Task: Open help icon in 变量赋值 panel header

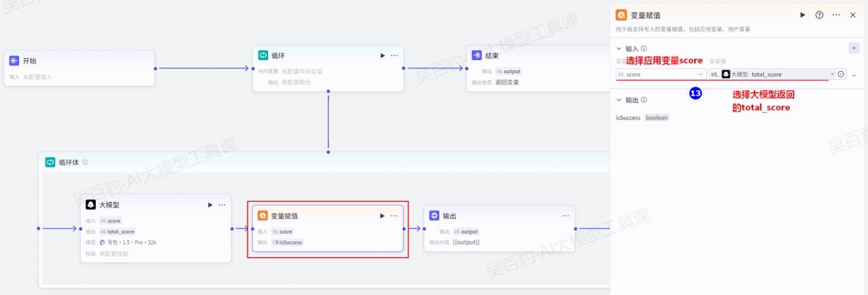Action: [819, 15]
